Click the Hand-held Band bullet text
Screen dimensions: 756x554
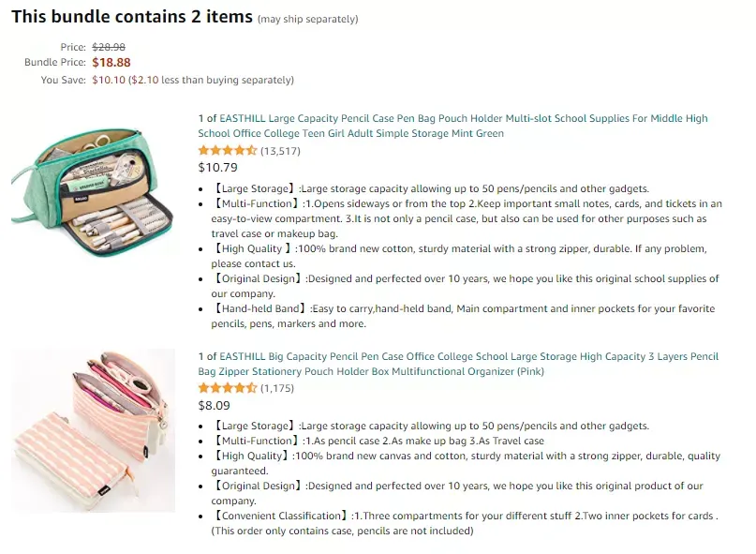point(463,316)
